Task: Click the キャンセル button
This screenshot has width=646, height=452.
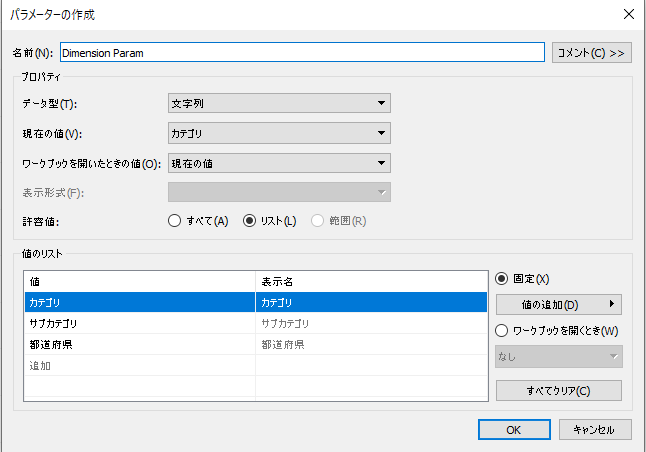Action: tap(594, 429)
